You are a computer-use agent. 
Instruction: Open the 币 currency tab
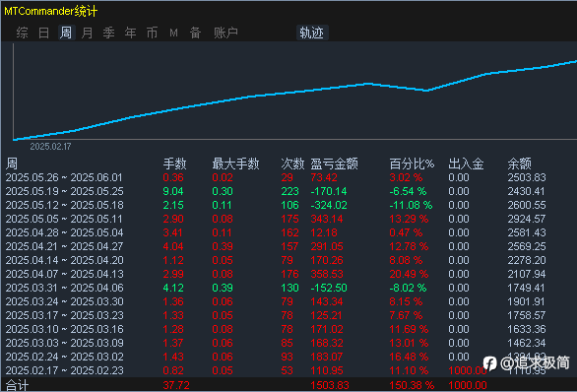tap(152, 33)
